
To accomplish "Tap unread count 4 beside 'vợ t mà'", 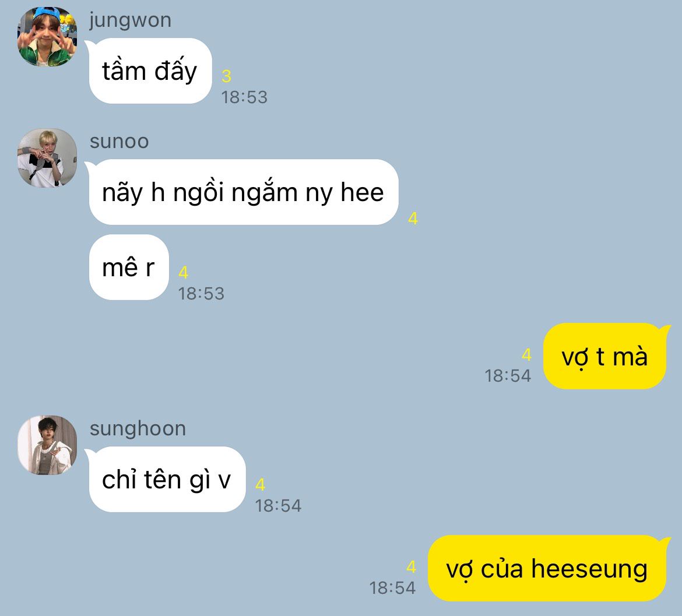I will click(x=526, y=355).
